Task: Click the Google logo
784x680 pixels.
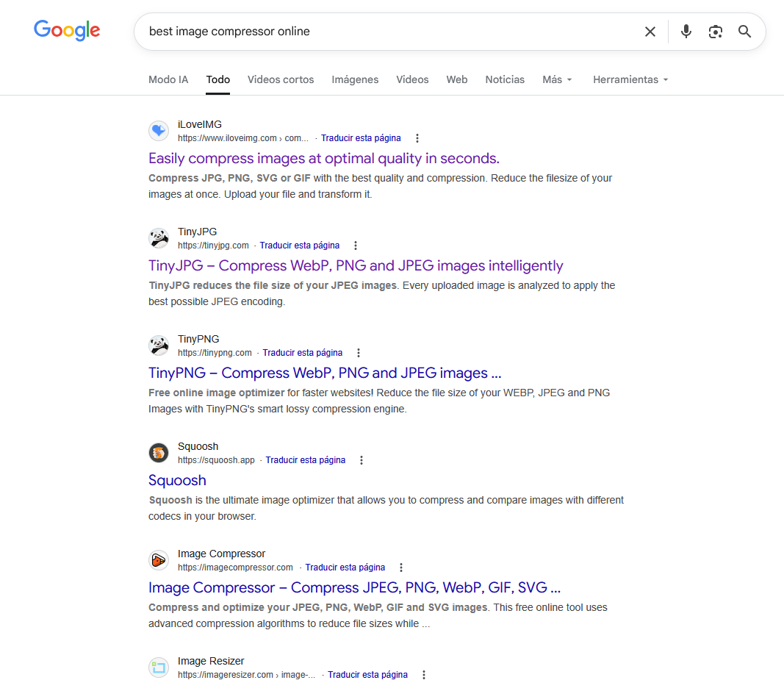Action: click(x=67, y=31)
